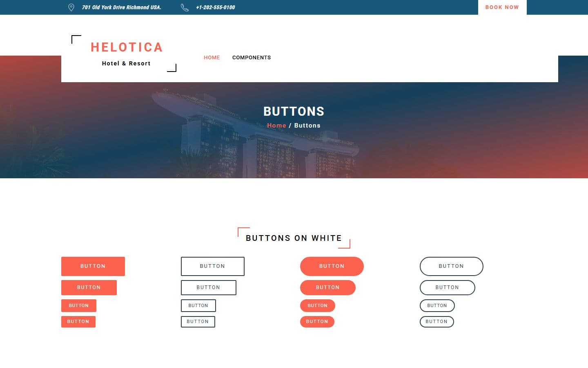Image resolution: width=588 pixels, height=368 pixels.
Task: Click the BUTTONS page title heading
Action: pos(294,111)
